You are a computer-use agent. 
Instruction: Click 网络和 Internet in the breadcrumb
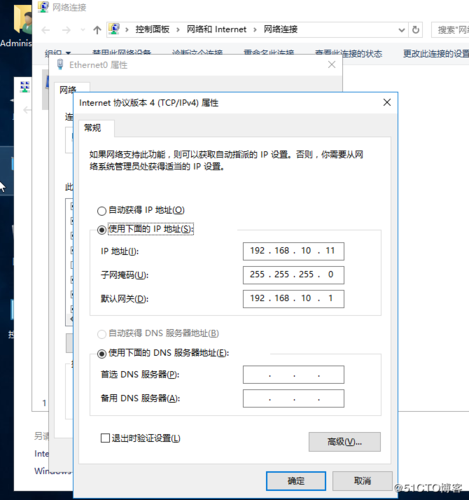216,29
